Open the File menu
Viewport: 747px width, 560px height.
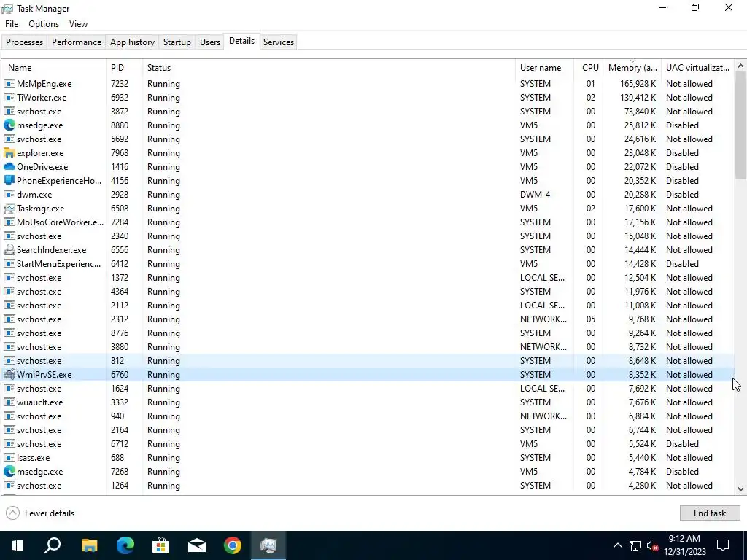12,24
